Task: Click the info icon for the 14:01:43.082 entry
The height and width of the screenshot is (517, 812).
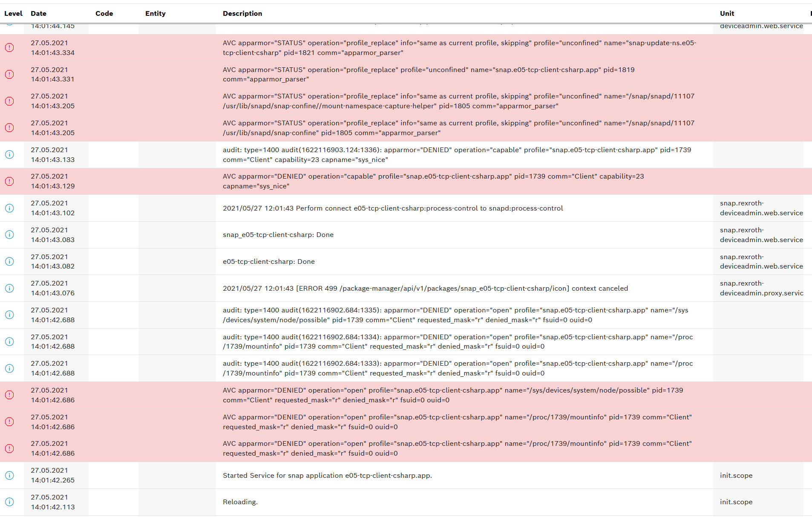Action: tap(9, 262)
